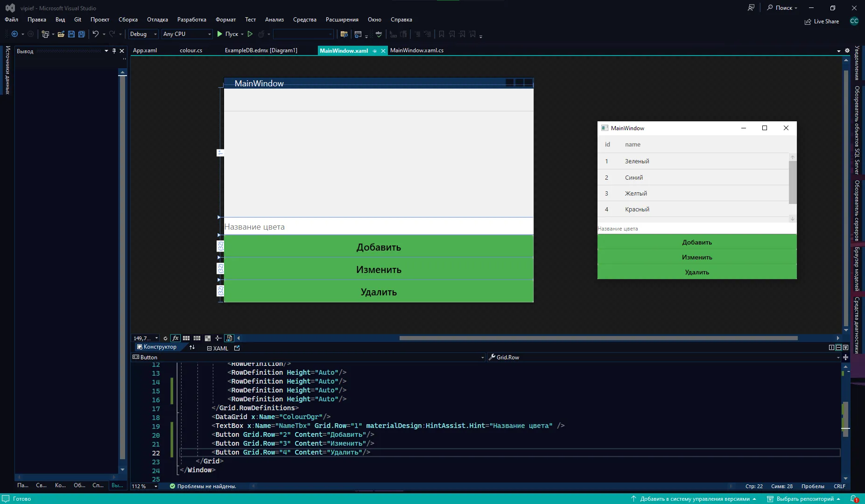Click the designer refresh zoom icon

coord(165,338)
